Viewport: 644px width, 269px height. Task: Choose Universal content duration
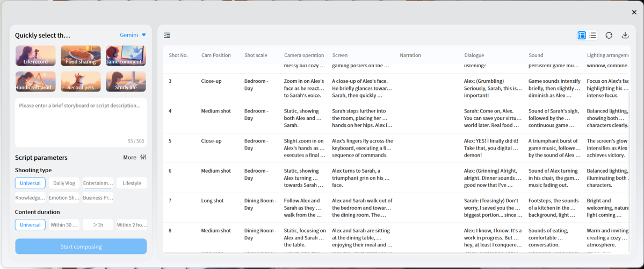click(30, 225)
